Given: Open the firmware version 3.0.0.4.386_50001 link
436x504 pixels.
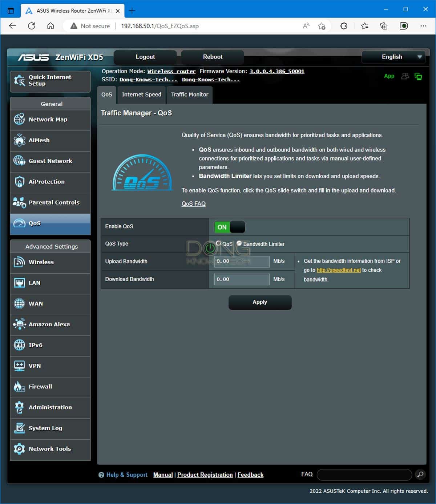Looking at the screenshot, I should tap(277, 71).
